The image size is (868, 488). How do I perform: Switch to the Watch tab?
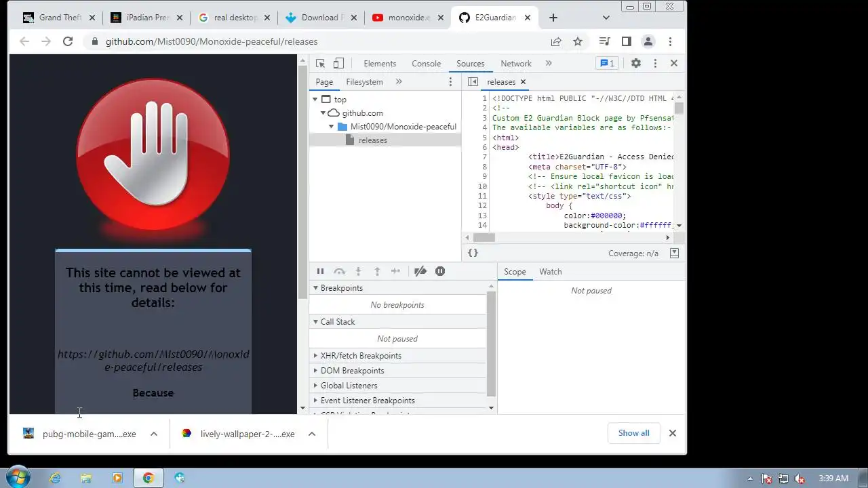tap(551, 272)
